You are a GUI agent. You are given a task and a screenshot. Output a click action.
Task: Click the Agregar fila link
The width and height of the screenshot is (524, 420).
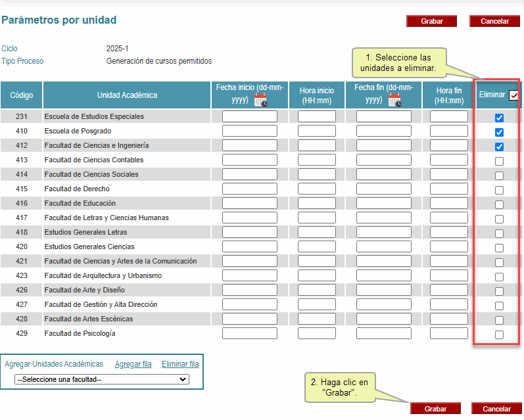(133, 364)
